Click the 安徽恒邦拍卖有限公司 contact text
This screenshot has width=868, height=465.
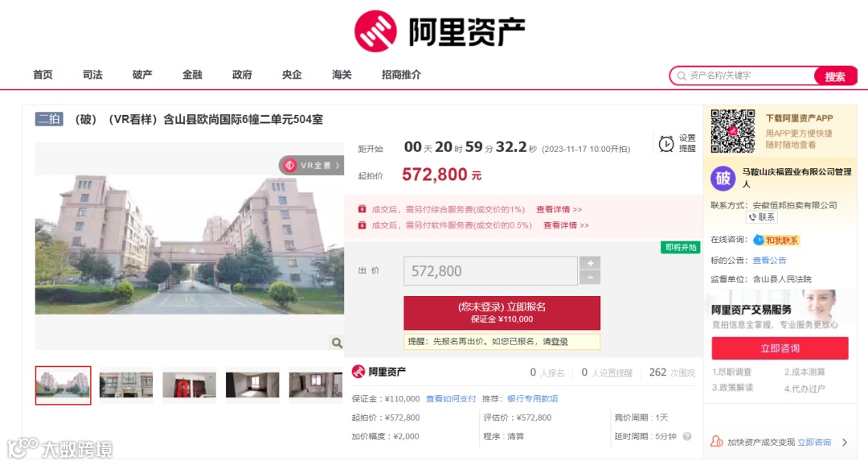pos(795,205)
